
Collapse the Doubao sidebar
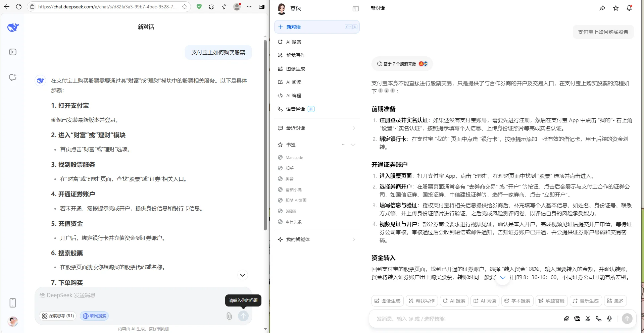[x=355, y=9]
